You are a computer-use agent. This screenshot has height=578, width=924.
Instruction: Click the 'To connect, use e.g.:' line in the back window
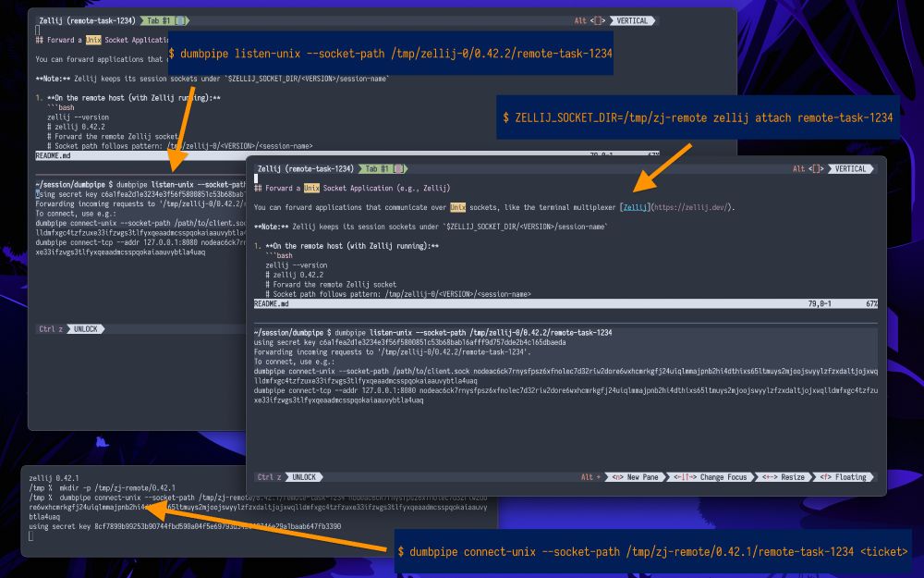(x=76, y=214)
